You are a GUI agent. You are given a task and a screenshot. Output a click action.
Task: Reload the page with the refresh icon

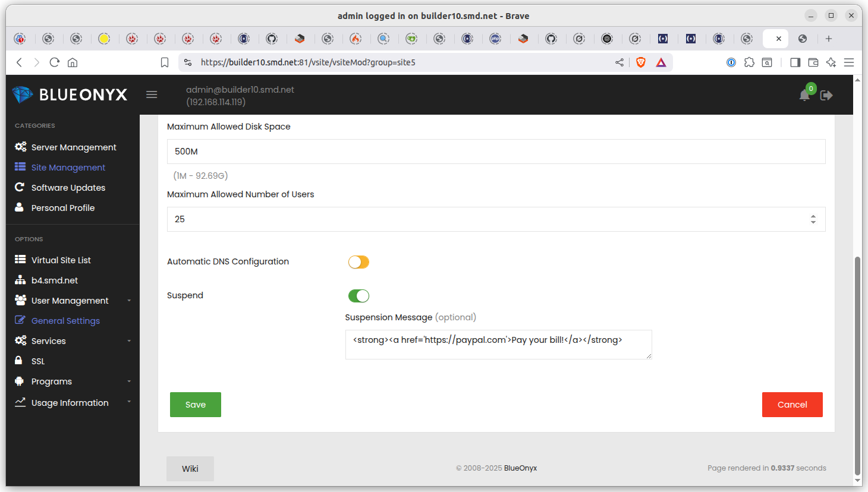[x=55, y=62]
